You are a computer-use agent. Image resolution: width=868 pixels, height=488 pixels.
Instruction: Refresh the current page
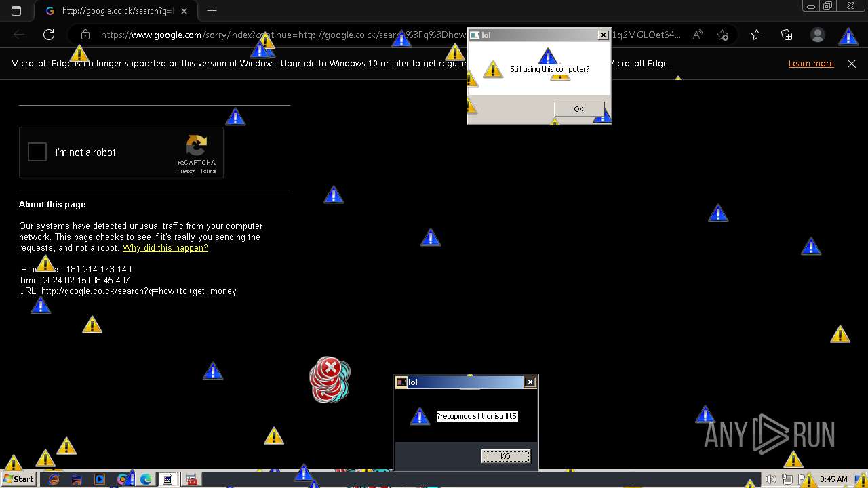point(49,35)
